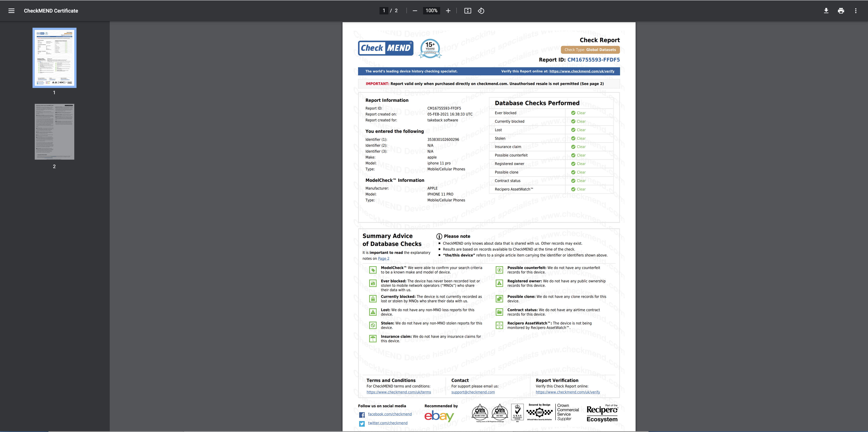Print the document

tap(841, 11)
